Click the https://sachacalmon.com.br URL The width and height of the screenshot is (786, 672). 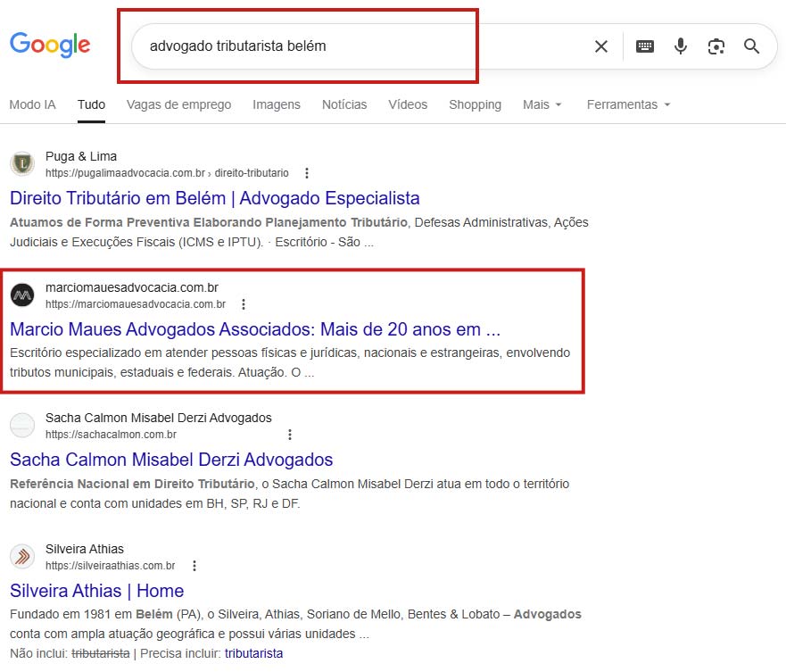111,435
